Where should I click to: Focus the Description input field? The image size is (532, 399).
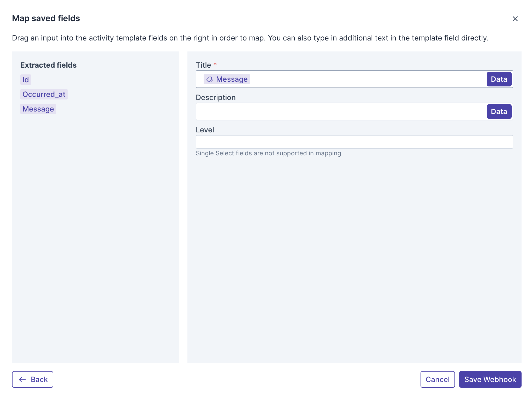(339, 112)
